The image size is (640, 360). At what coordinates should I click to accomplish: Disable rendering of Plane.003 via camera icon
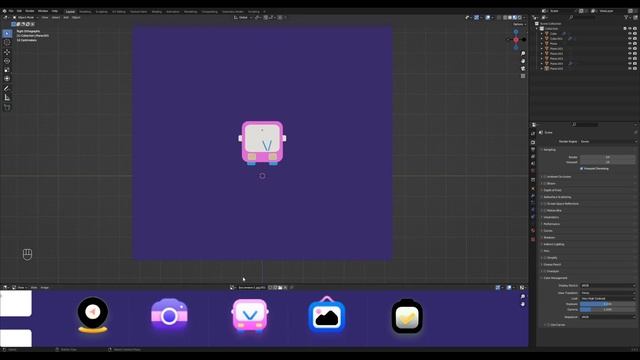point(635,59)
